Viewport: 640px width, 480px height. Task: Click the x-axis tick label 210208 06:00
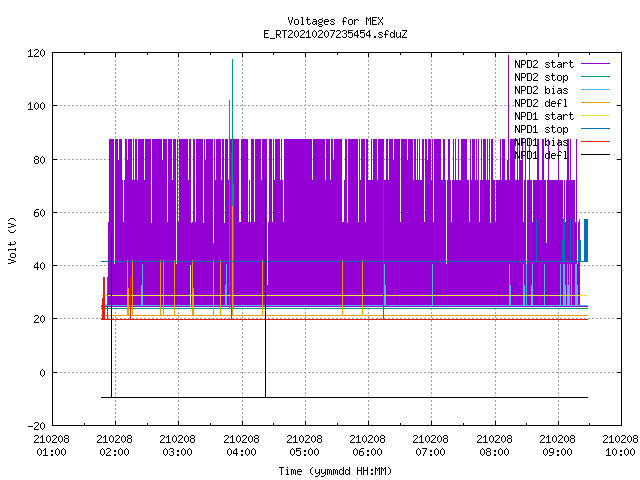tap(368, 446)
